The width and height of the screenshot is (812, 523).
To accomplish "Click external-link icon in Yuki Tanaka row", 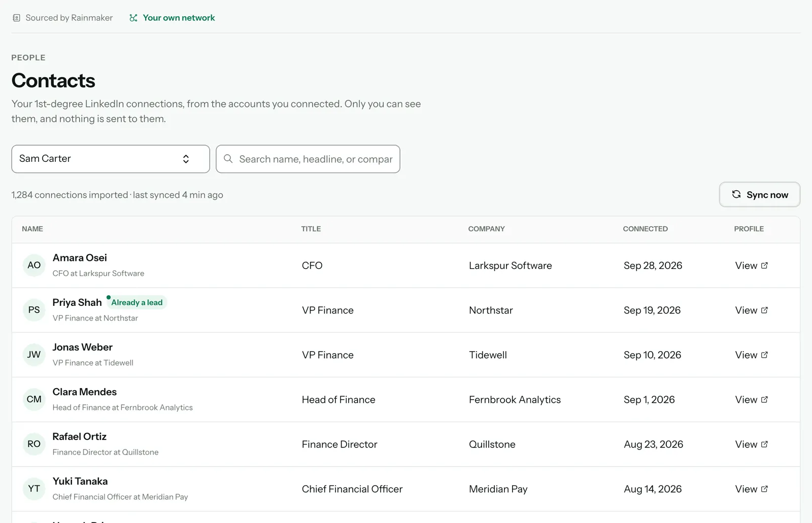I will point(765,489).
